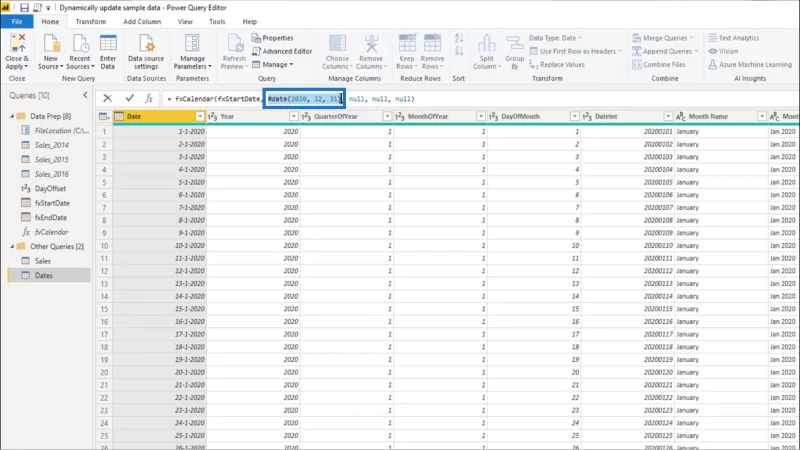The height and width of the screenshot is (450, 800).
Task: Click the Enter Data icon
Action: click(x=108, y=44)
